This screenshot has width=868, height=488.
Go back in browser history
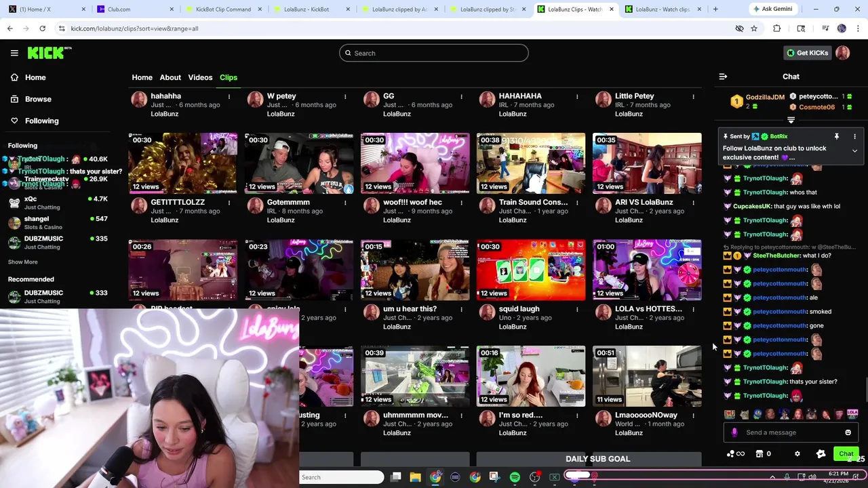tap(9, 28)
